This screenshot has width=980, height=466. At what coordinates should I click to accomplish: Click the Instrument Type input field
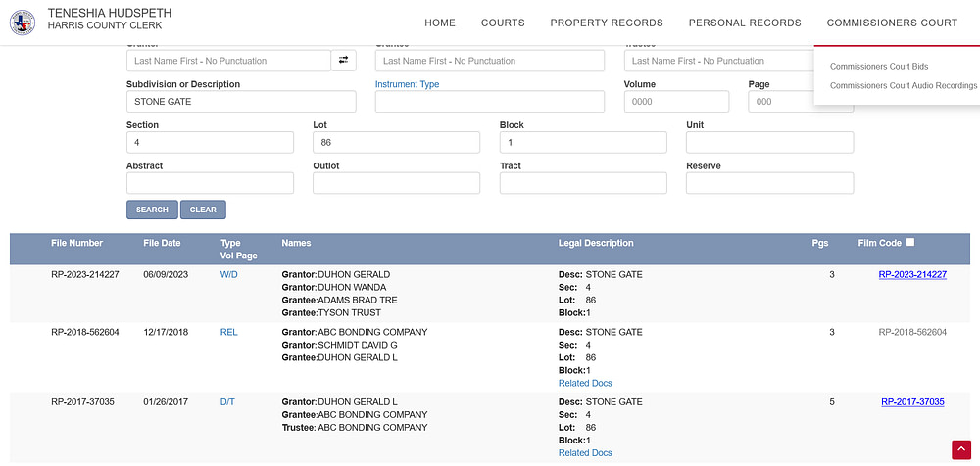pyautogui.click(x=490, y=101)
